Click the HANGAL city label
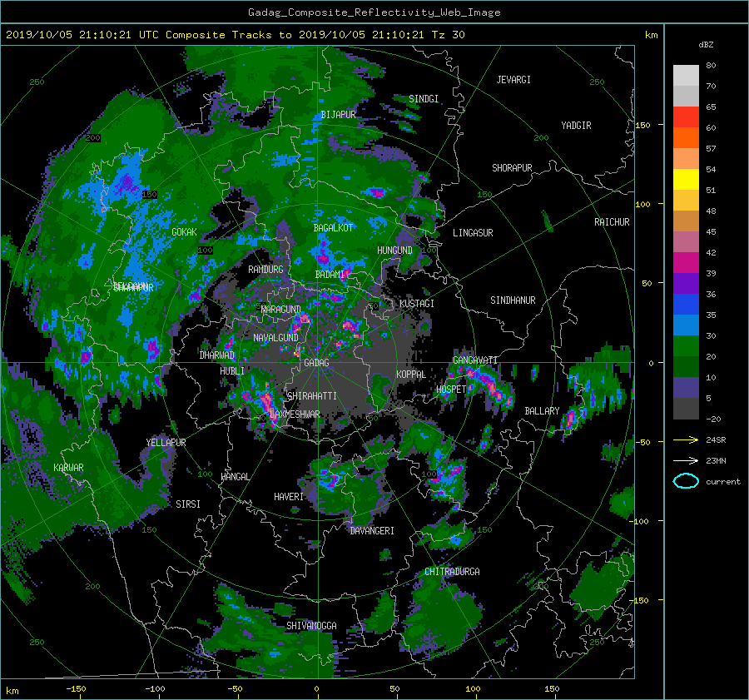Screen dimensions: 749x700 (x=235, y=477)
